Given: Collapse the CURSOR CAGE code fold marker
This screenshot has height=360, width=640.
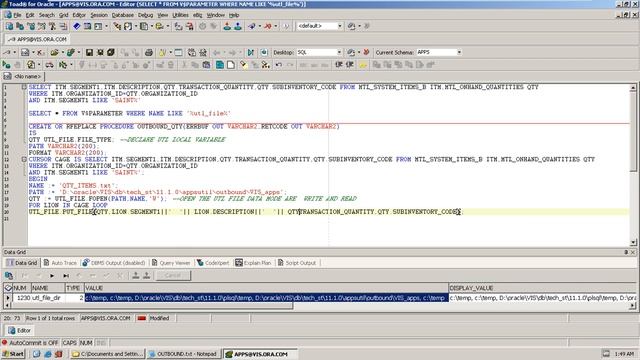Looking at the screenshot, I should tap(24, 159).
